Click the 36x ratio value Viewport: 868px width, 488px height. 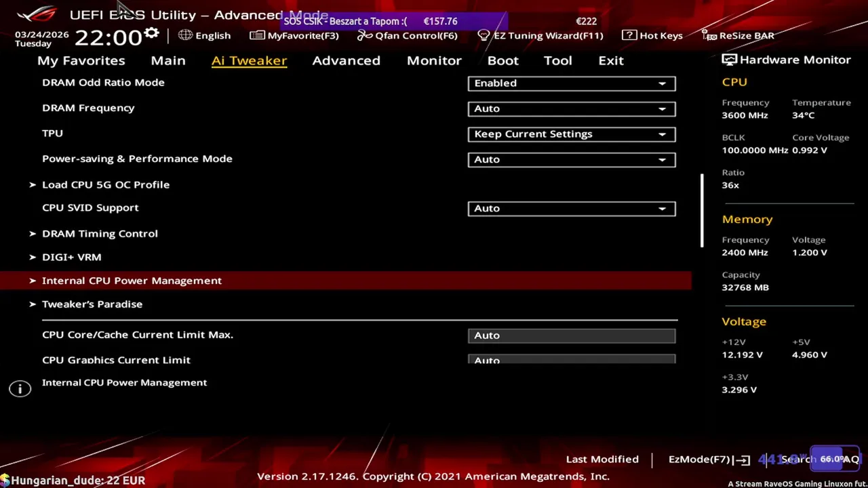730,185
